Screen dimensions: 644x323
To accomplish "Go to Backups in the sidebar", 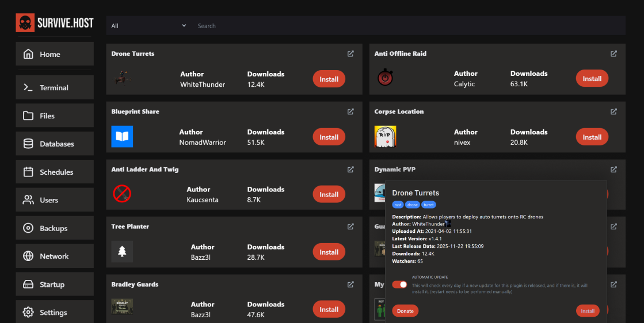I will click(54, 228).
